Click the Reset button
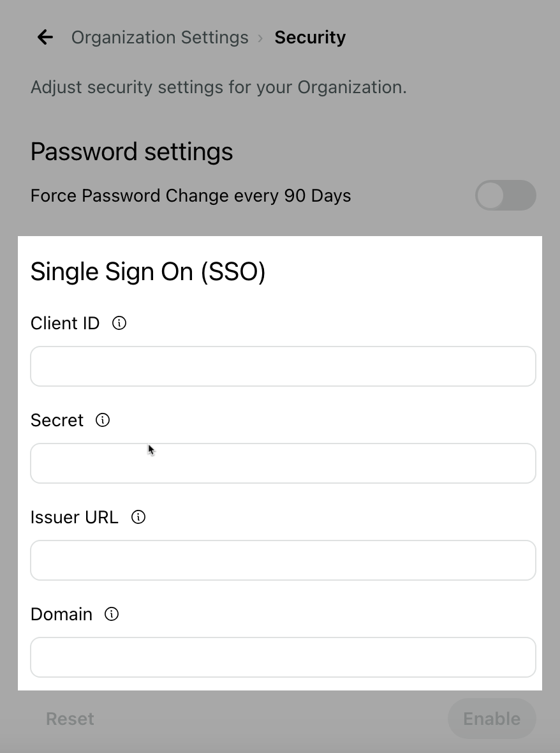 [70, 719]
